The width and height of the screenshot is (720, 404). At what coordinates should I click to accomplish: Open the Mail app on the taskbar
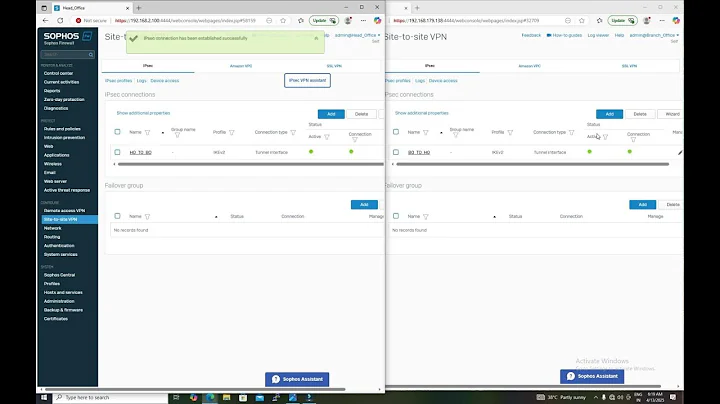pos(259,398)
